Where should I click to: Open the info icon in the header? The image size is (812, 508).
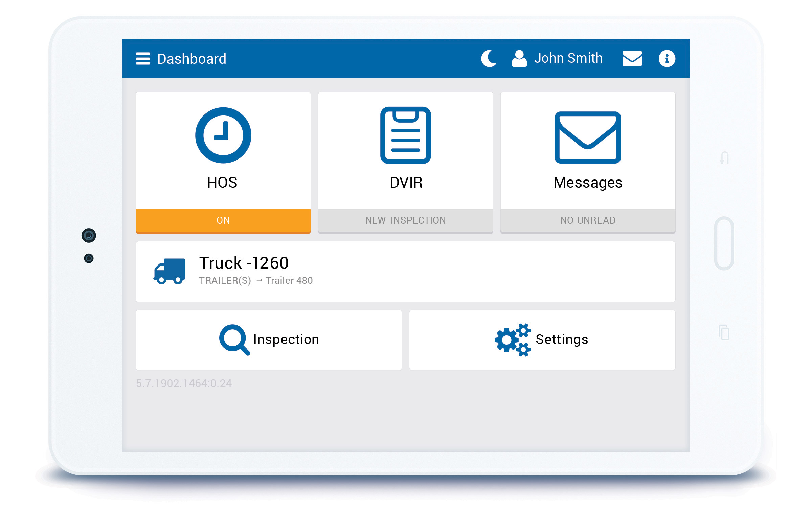(666, 58)
